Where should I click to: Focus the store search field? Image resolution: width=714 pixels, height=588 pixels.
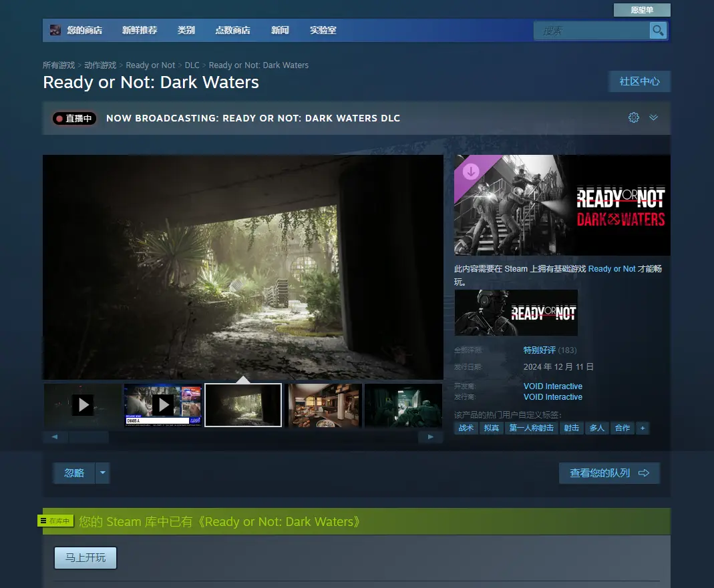click(592, 31)
